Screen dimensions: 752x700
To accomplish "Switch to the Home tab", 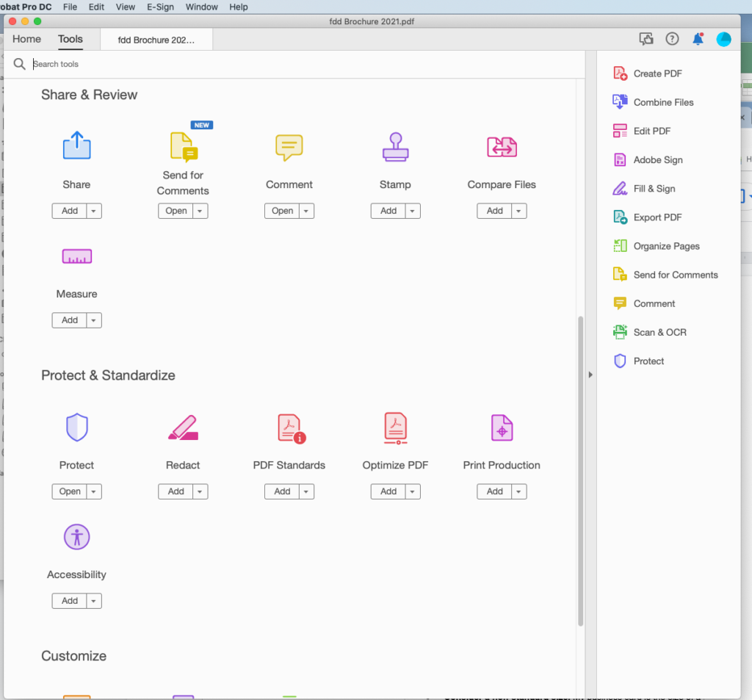I will pyautogui.click(x=27, y=40).
